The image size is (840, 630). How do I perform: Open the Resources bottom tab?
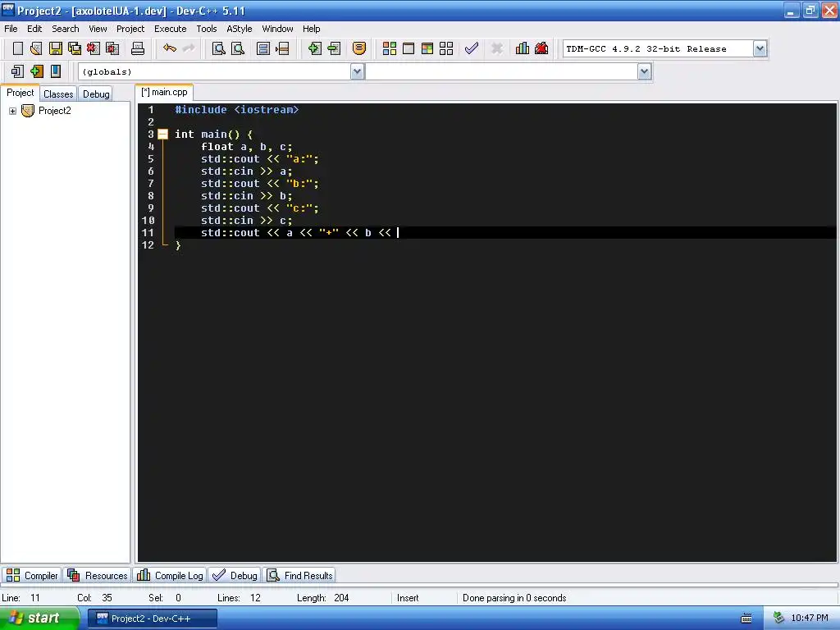pos(98,575)
